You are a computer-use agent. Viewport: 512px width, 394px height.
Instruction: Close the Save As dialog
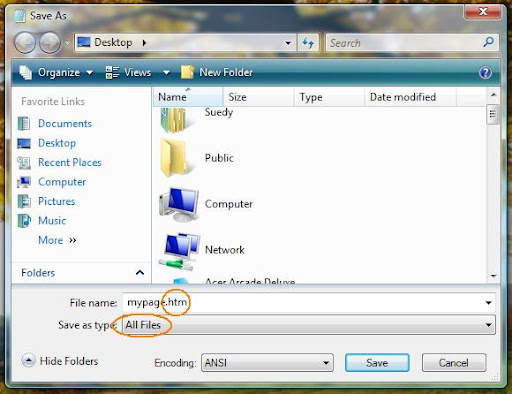482,12
